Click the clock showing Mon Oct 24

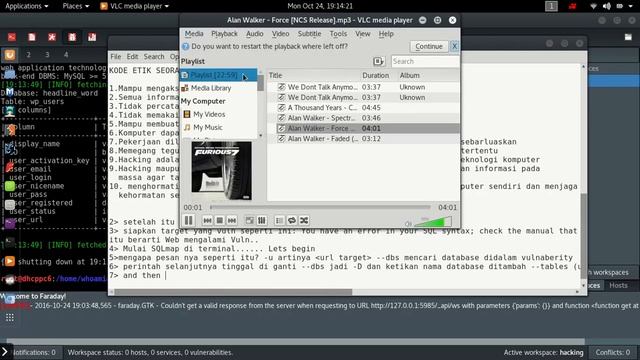[320, 6]
